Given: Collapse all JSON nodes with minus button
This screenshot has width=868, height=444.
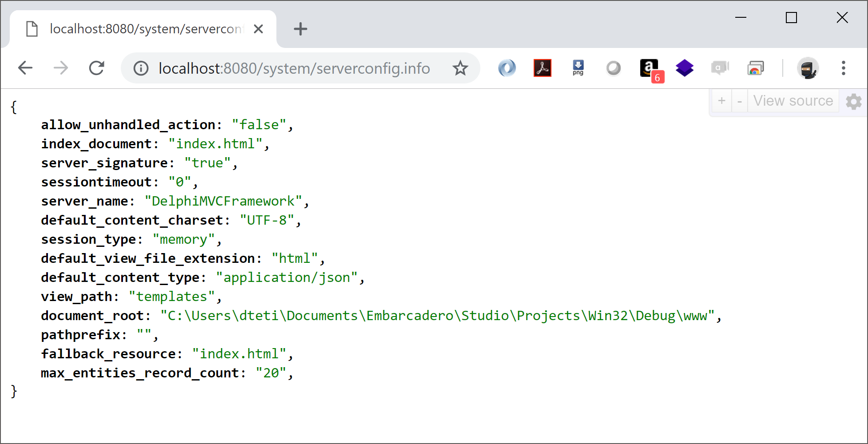Looking at the screenshot, I should click(739, 101).
